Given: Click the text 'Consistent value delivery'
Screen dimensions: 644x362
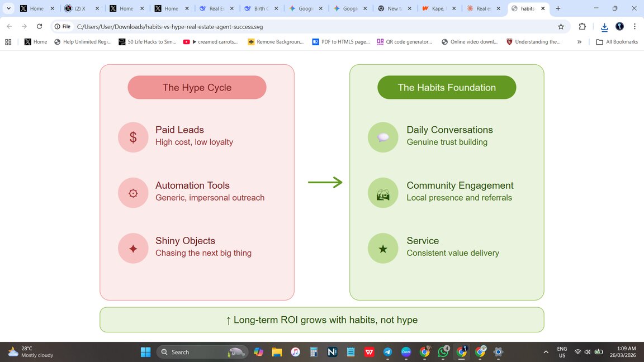Looking at the screenshot, I should [453, 253].
